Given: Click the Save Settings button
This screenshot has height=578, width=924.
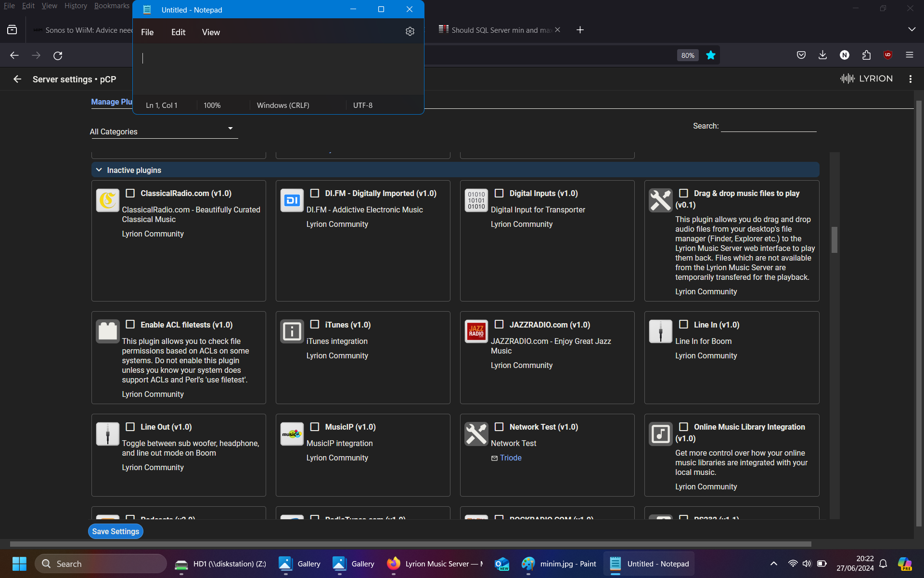Looking at the screenshot, I should point(115,531).
